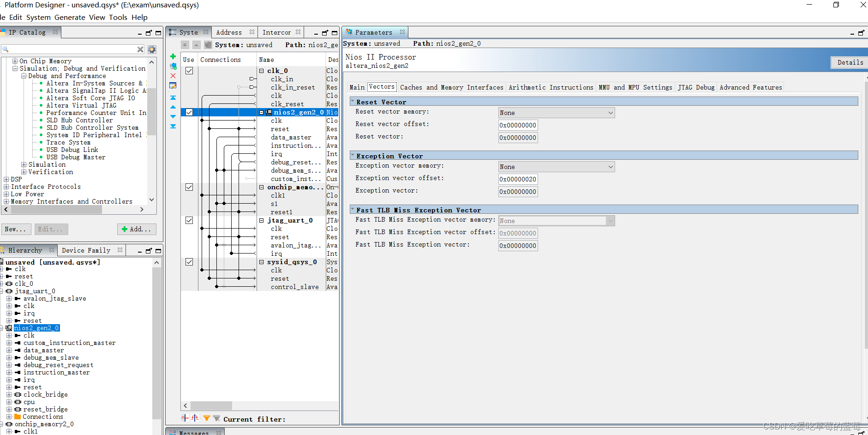Click the add subsystem icon below the plus
Screen dimensions: 868x435
[173, 66]
